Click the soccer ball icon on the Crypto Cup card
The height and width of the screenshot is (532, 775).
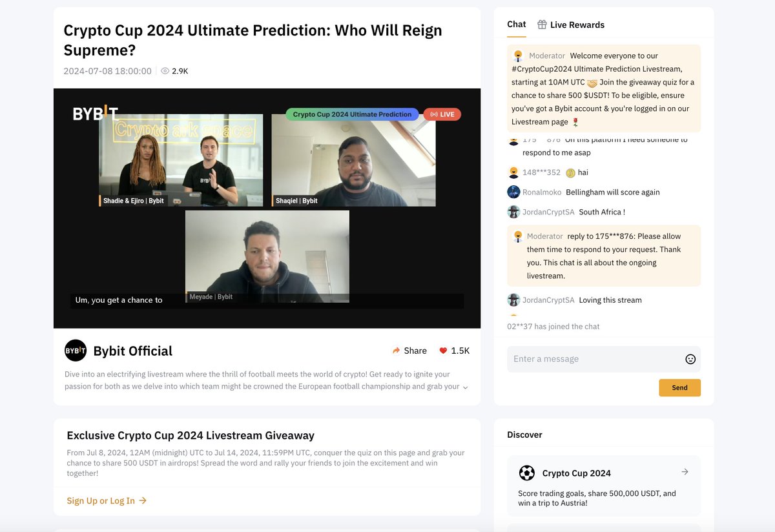tap(527, 473)
